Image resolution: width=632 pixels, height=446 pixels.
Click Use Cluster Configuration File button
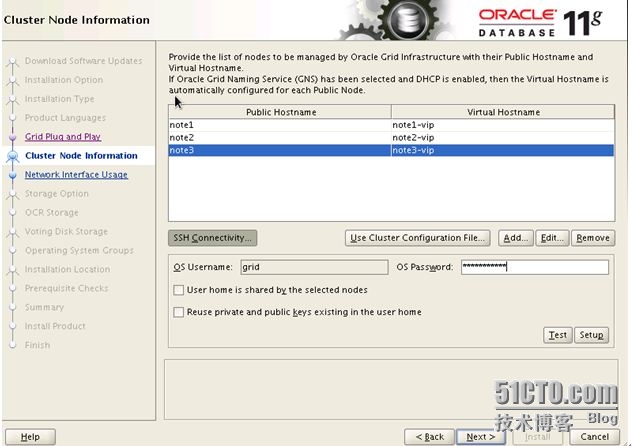[417, 238]
